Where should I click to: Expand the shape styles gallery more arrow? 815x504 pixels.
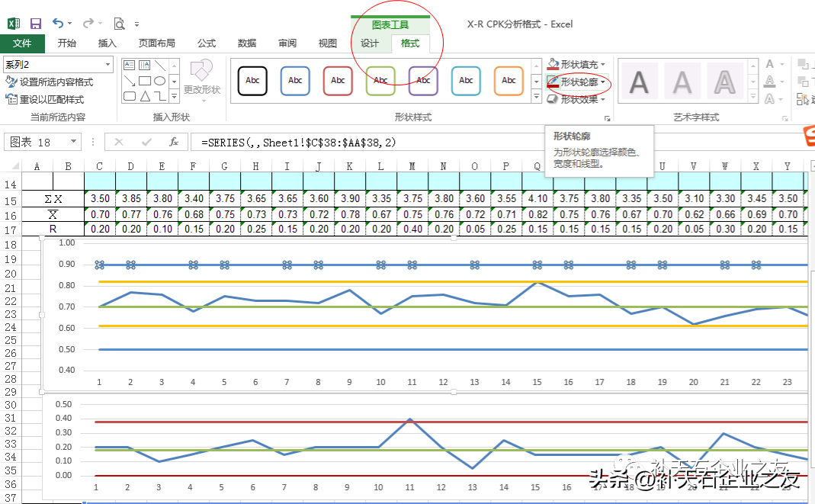click(536, 96)
